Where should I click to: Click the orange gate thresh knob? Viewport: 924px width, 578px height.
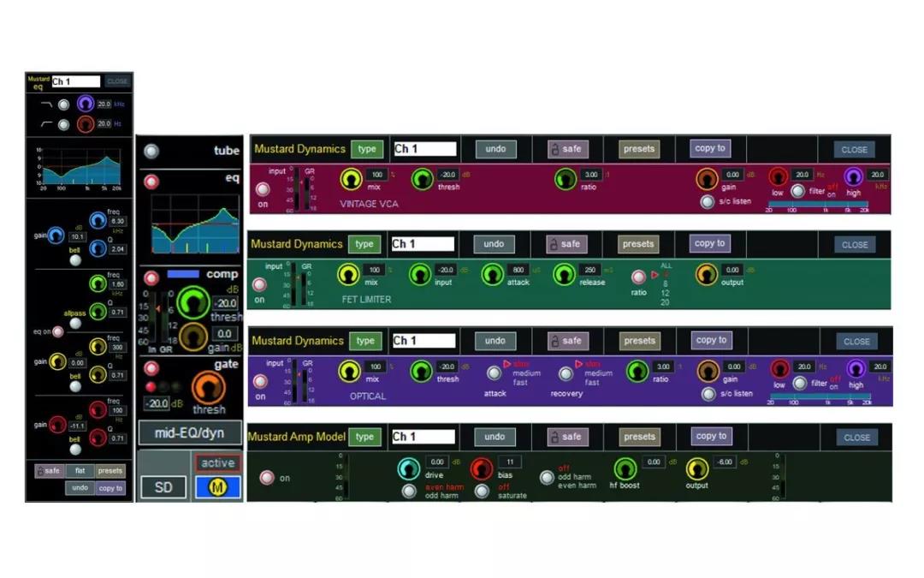click(208, 388)
